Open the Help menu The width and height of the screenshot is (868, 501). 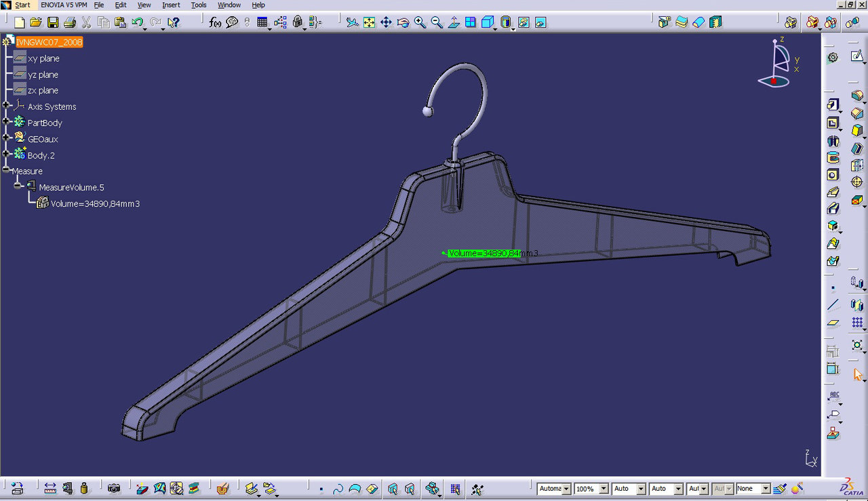258,5
